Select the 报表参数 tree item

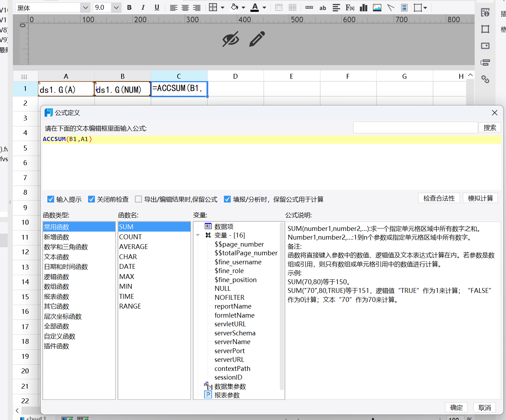tap(227, 395)
